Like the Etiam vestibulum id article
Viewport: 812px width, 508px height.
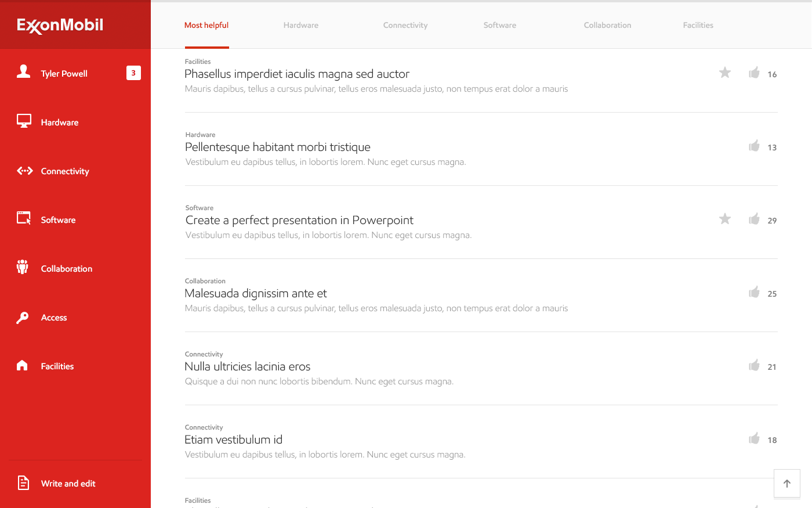[754, 438]
